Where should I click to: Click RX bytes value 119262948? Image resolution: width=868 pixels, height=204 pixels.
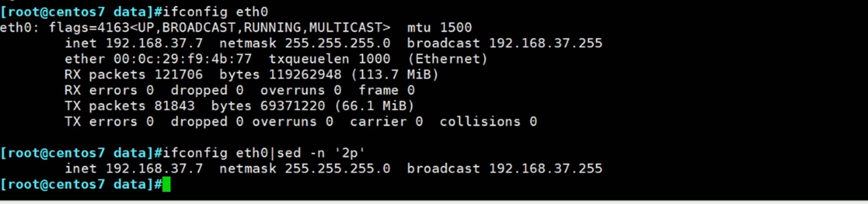pyautogui.click(x=305, y=75)
